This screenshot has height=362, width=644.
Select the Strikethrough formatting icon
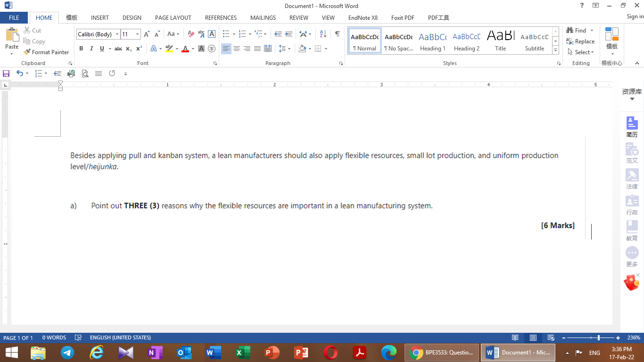click(x=118, y=49)
